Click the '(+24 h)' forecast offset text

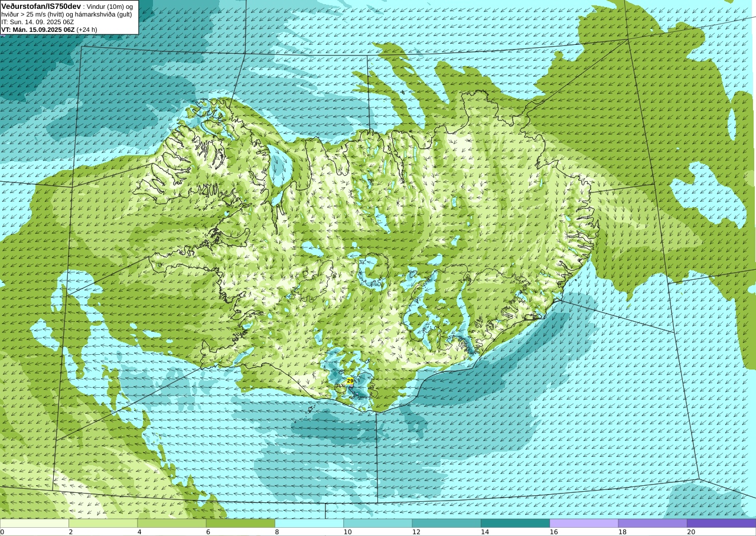point(87,30)
